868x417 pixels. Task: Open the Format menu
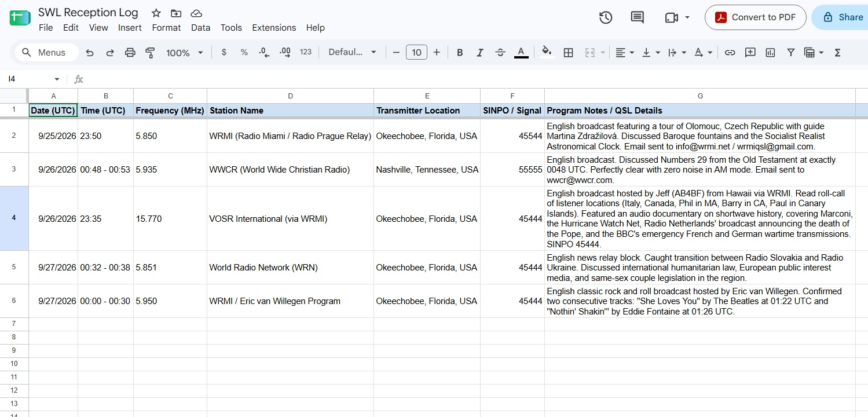[166, 28]
